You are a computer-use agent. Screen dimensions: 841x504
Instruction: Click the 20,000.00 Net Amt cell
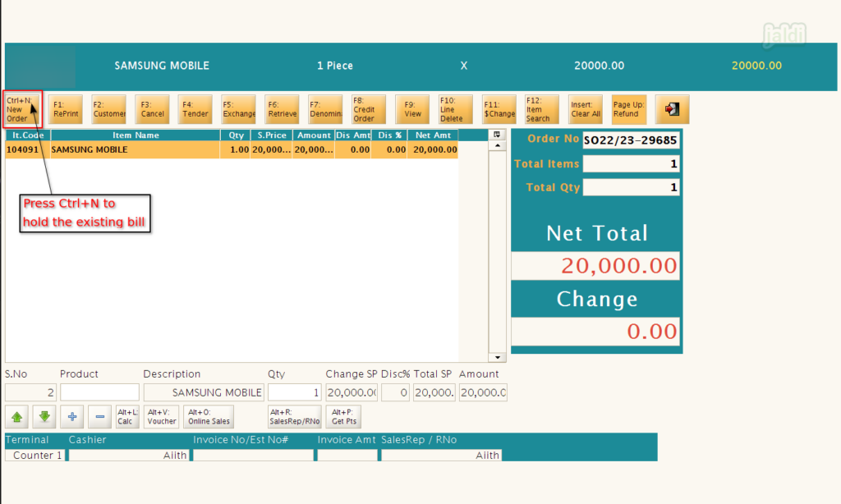tap(433, 149)
